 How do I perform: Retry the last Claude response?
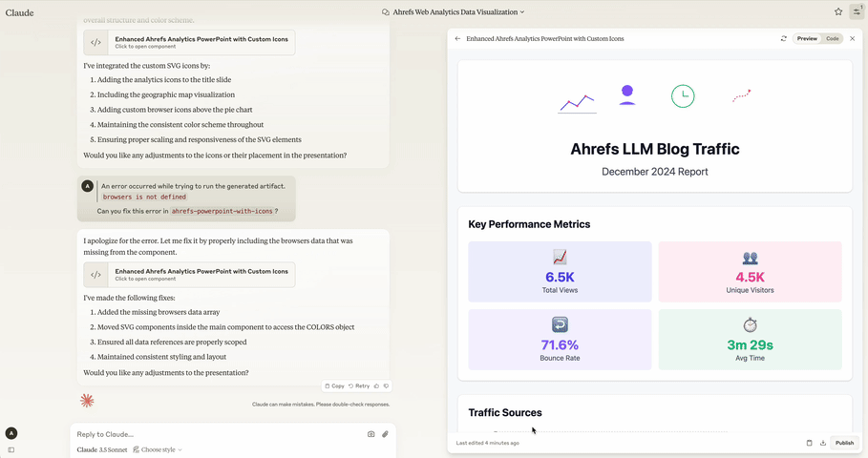click(359, 386)
